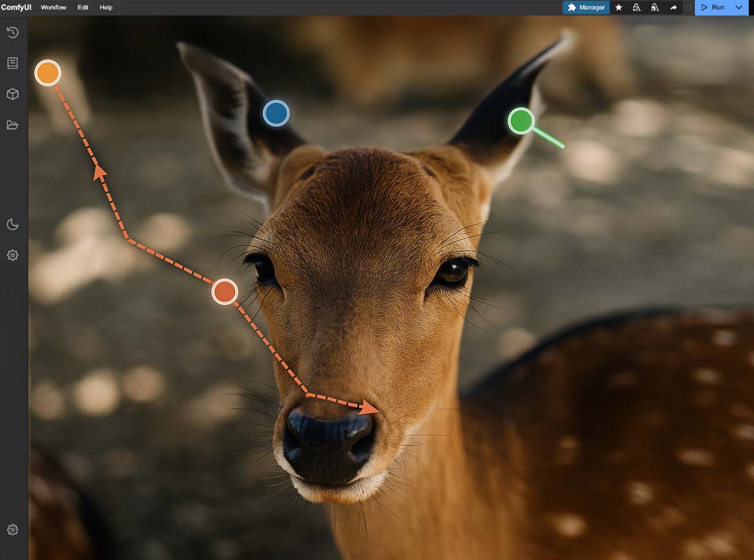Expand the Run button dropdown chevron
The image size is (754, 560).
(x=739, y=7)
